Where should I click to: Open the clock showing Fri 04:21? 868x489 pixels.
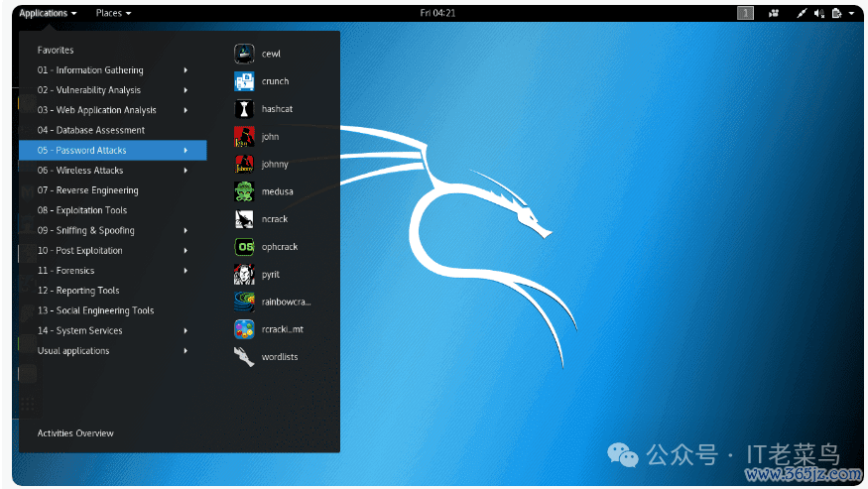pos(437,13)
